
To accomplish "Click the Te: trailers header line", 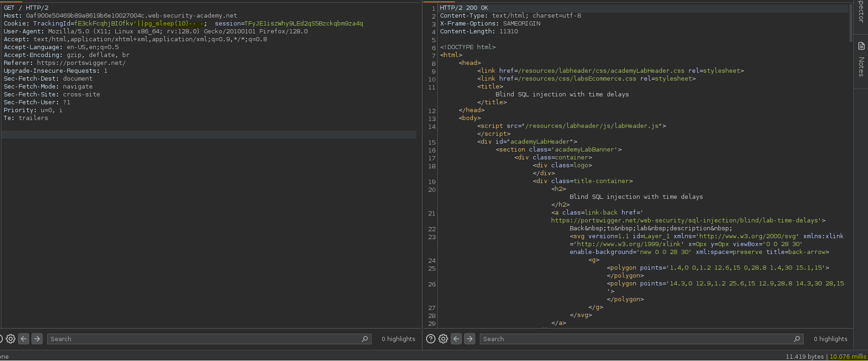I will (26, 118).
